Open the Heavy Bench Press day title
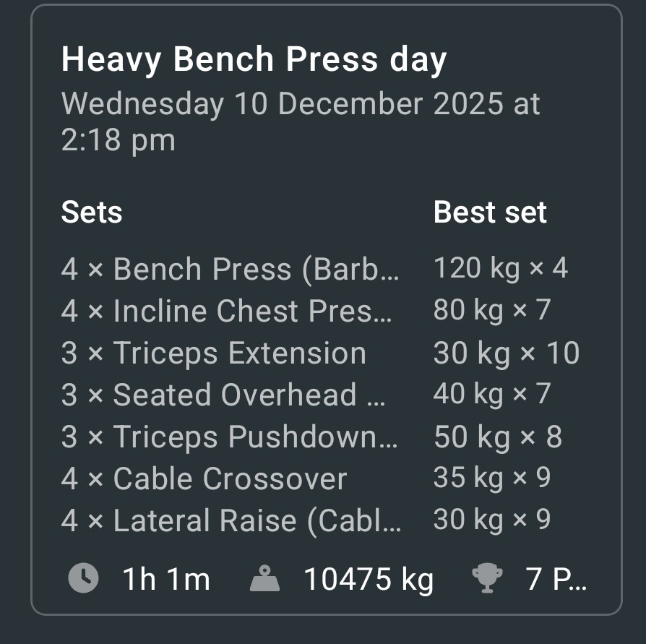 [x=254, y=60]
